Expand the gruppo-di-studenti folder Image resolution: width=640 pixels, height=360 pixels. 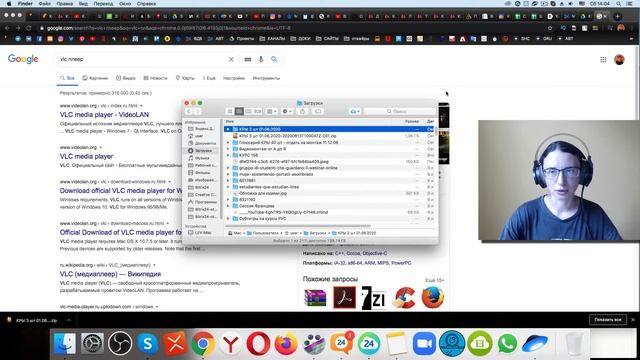click(x=228, y=168)
